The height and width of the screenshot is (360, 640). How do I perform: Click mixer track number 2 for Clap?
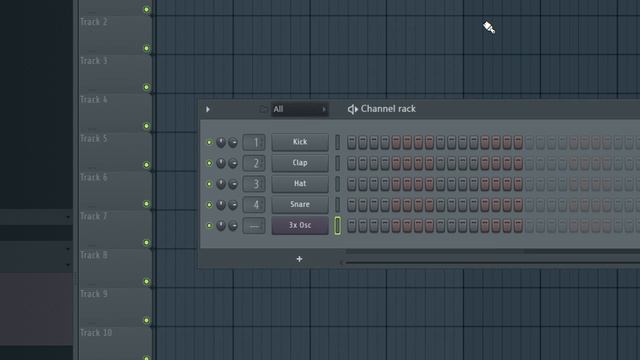pyautogui.click(x=254, y=163)
